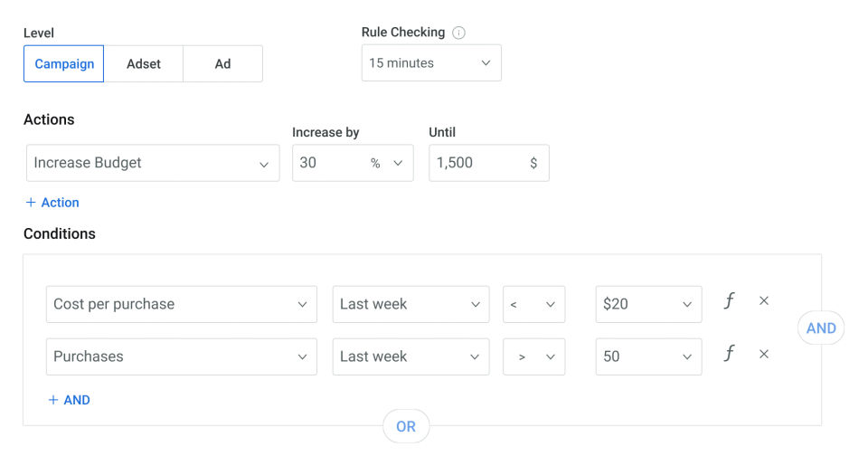Switch to Ad level
This screenshot has height=456, width=868.
[x=222, y=64]
